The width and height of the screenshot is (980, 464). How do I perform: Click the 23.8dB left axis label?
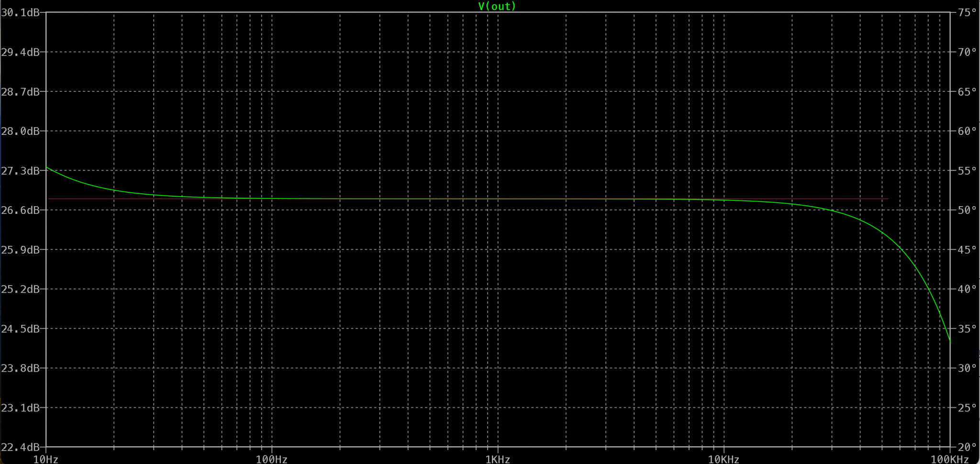click(20, 368)
